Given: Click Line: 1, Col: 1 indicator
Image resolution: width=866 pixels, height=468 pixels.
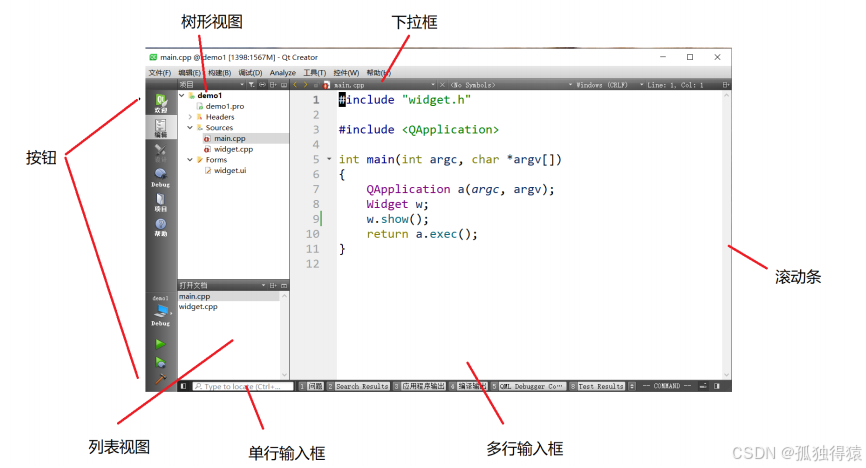Looking at the screenshot, I should pos(675,85).
